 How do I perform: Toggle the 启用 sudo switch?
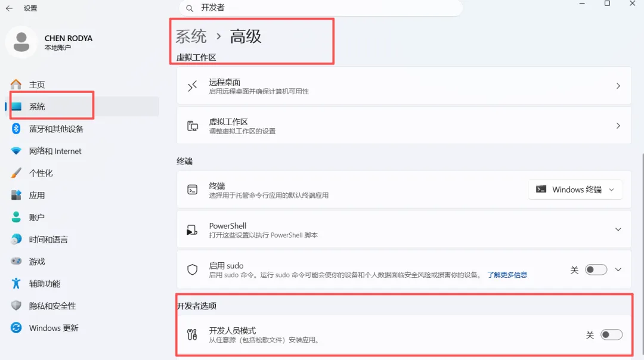click(596, 269)
